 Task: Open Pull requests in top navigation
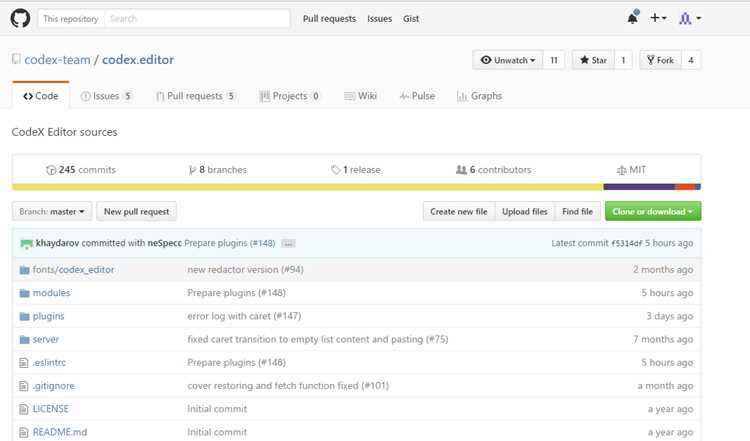[x=330, y=19]
